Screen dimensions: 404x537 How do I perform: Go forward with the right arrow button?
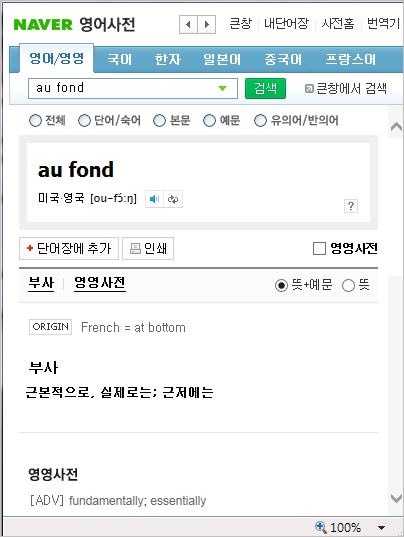[x=206, y=24]
